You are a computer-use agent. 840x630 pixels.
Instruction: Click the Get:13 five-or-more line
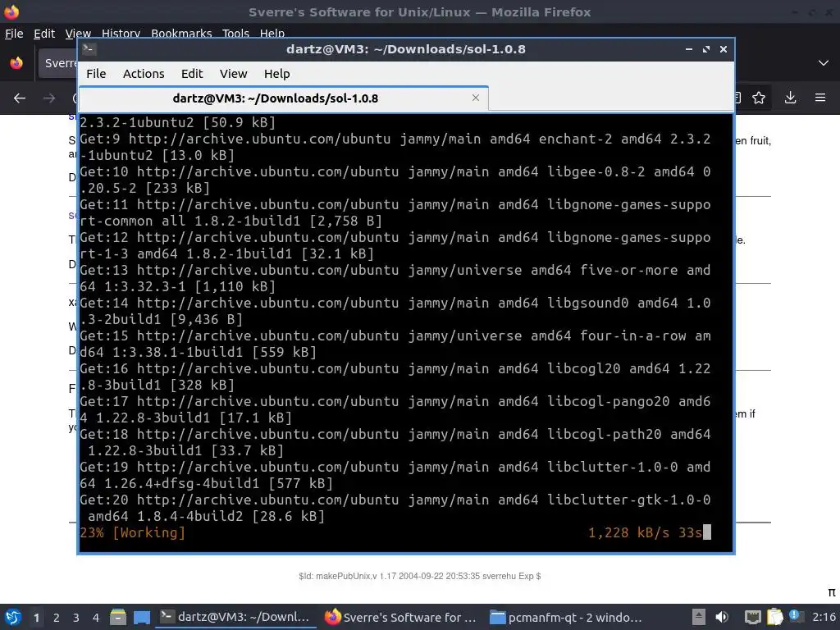(395, 278)
